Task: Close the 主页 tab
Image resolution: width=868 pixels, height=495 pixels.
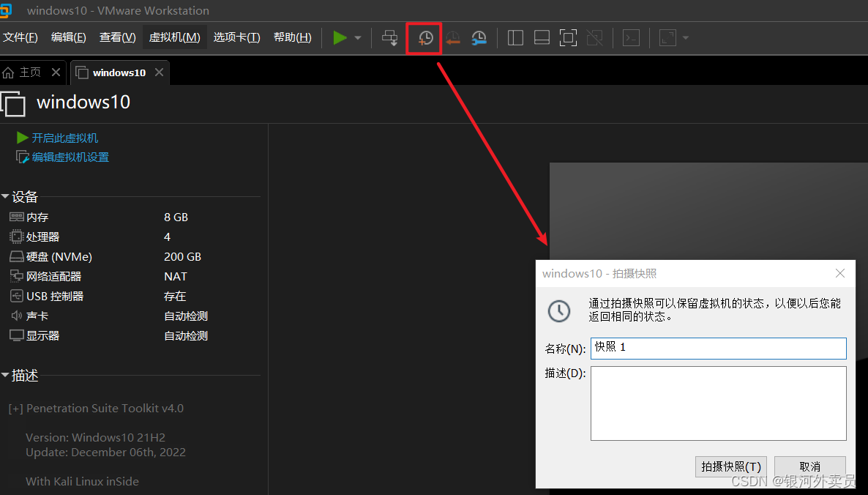Action: [x=56, y=72]
